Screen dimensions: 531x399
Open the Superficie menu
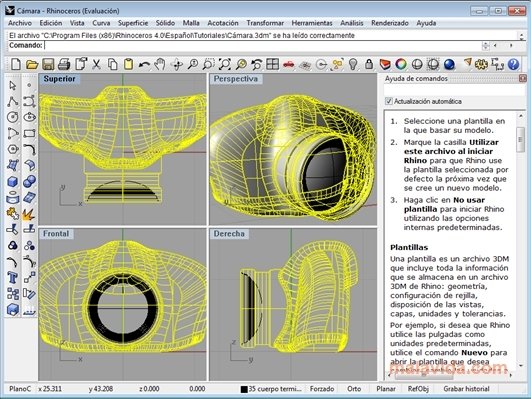133,23
